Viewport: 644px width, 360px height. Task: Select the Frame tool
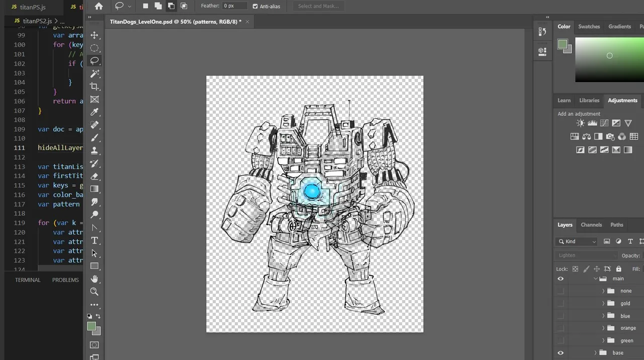click(x=94, y=99)
